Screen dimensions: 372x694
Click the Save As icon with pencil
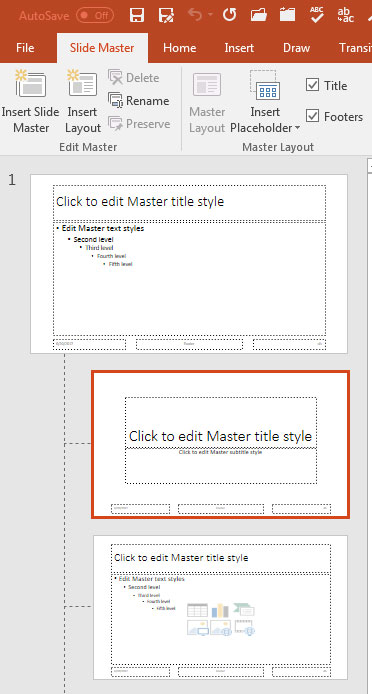point(167,15)
